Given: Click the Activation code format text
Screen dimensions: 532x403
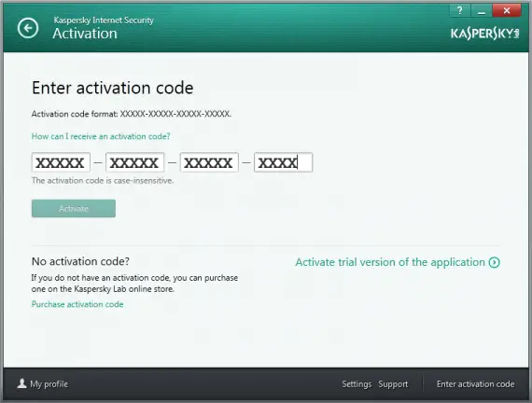Looking at the screenshot, I should (x=132, y=114).
